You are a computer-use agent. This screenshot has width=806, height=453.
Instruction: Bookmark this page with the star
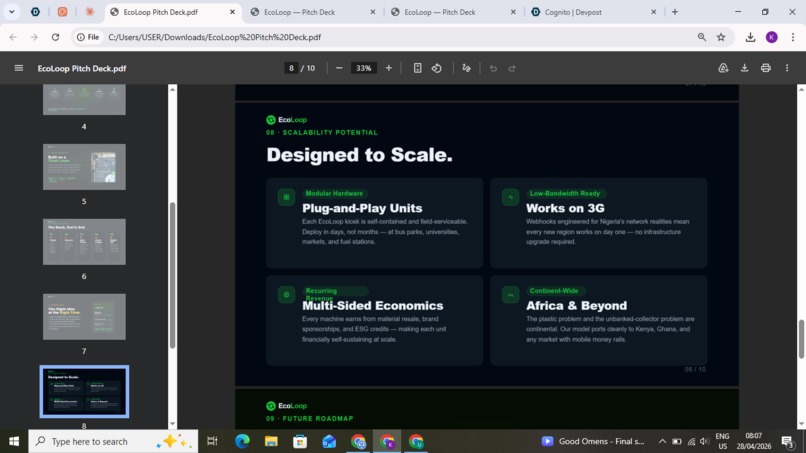tap(721, 37)
